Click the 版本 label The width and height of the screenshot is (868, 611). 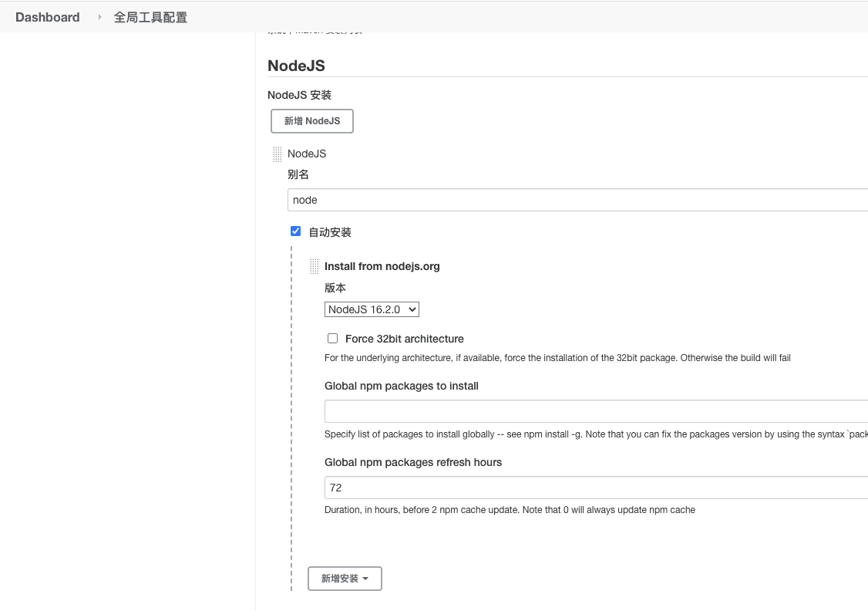click(335, 288)
